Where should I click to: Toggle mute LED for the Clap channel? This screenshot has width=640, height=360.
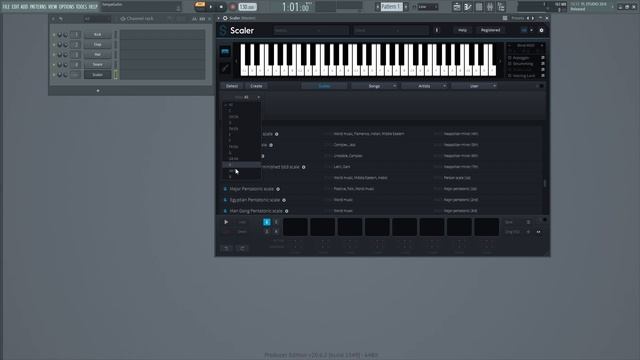tap(54, 44)
